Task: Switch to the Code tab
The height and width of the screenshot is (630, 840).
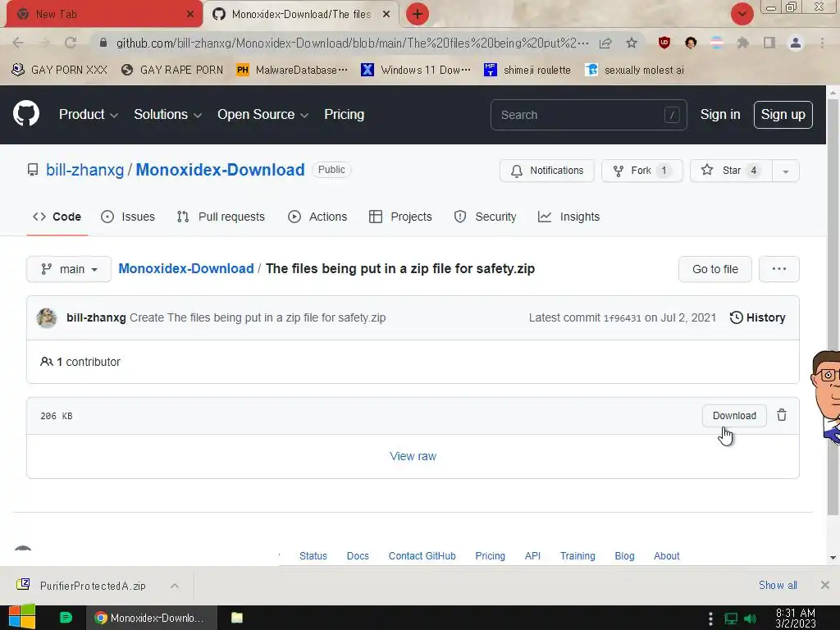Action: [x=57, y=217]
